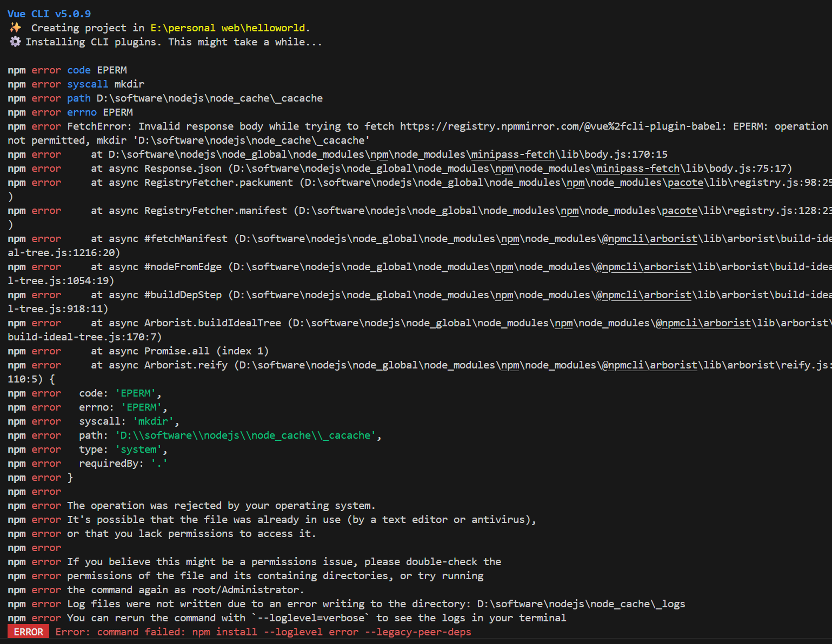Click the 'l-tree.js:1054:19)' wrapped line
This screenshot has width=832, height=644.
pyautogui.click(x=61, y=280)
